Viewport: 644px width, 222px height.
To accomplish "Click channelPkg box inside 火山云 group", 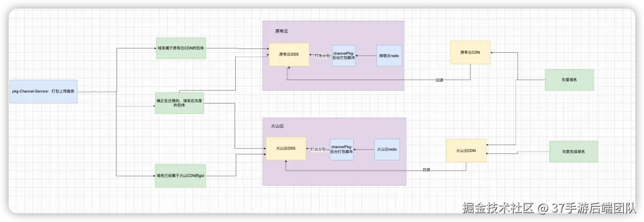I will (342, 149).
